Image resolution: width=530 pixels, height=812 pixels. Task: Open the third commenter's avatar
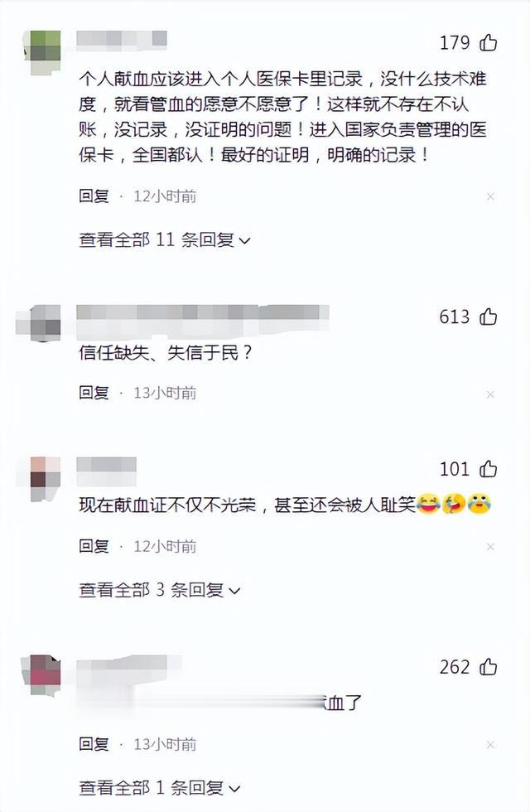pyautogui.click(x=45, y=477)
